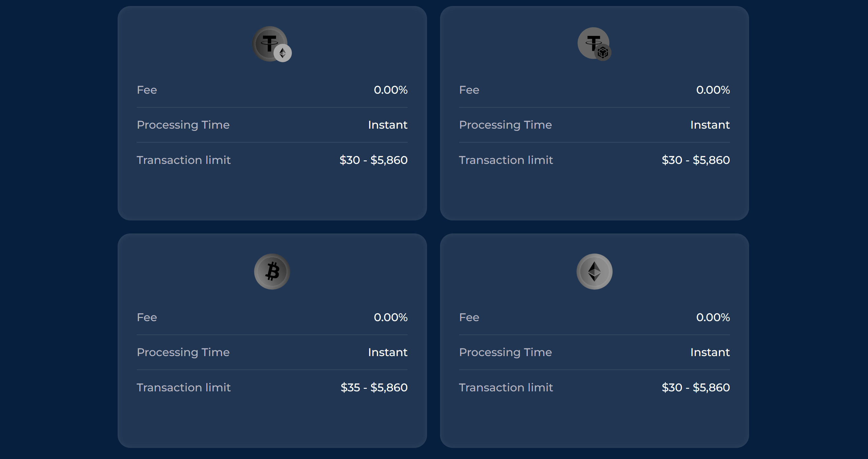Click Transaction limit label in the Bitcoin card
The image size is (868, 459).
coord(184,387)
